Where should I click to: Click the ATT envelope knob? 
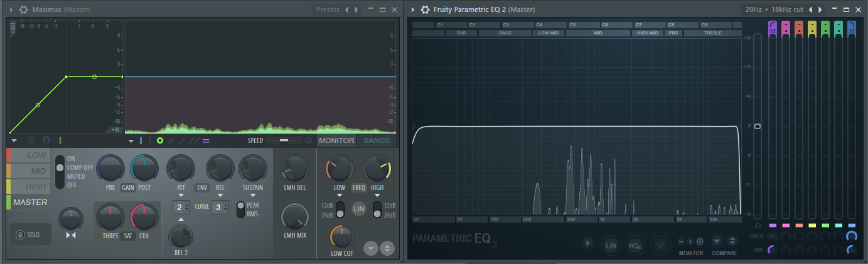181,168
